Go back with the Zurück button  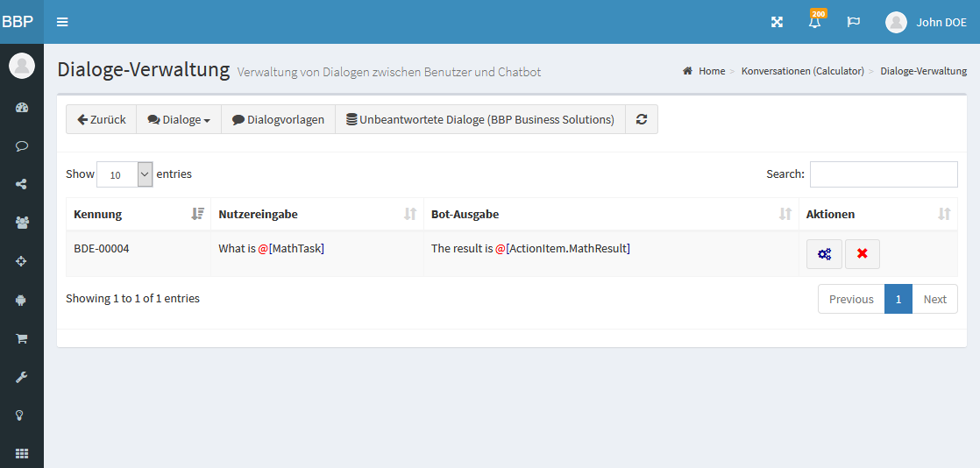[102, 119]
